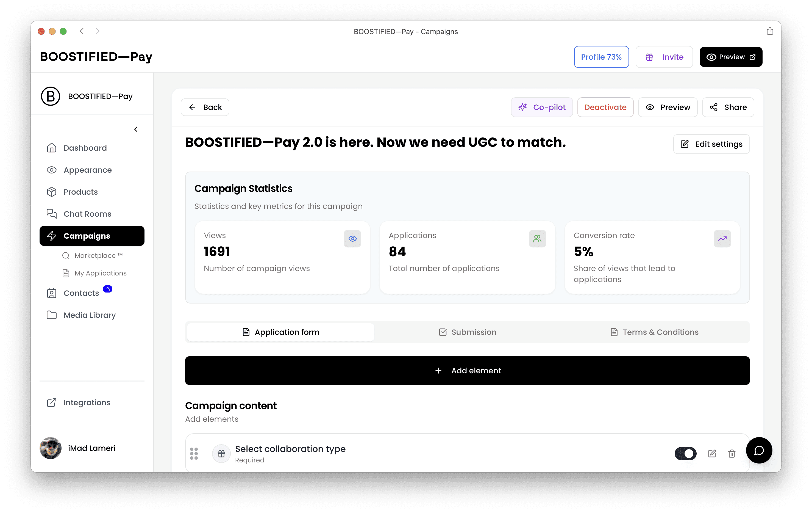Image resolution: width=812 pixels, height=513 pixels.
Task: Open the Terms & Conditions tab
Action: point(654,332)
